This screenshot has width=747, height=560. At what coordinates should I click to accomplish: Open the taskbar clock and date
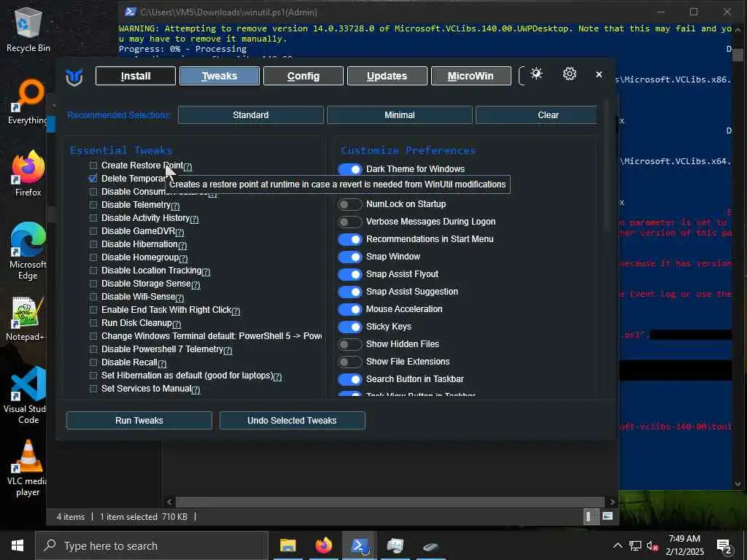tap(684, 545)
